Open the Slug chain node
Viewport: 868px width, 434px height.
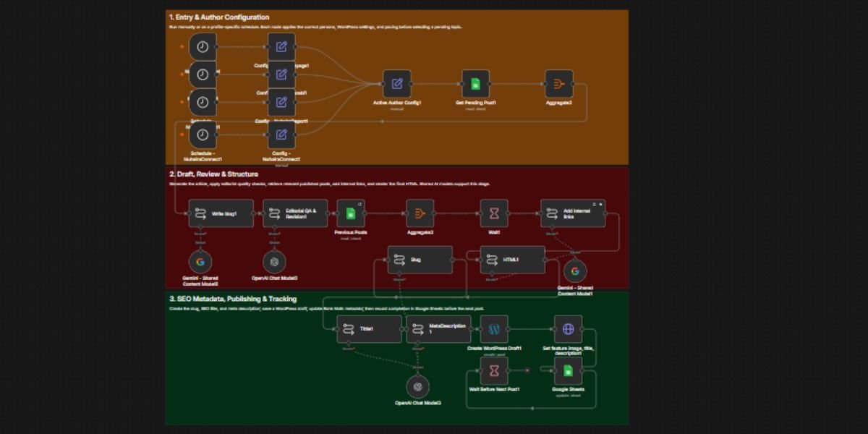(420, 260)
